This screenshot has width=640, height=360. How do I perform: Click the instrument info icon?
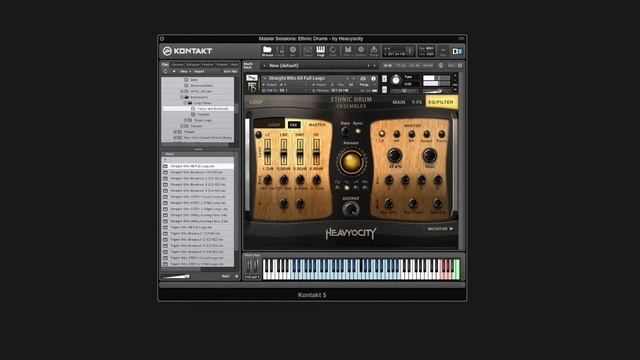(x=373, y=78)
